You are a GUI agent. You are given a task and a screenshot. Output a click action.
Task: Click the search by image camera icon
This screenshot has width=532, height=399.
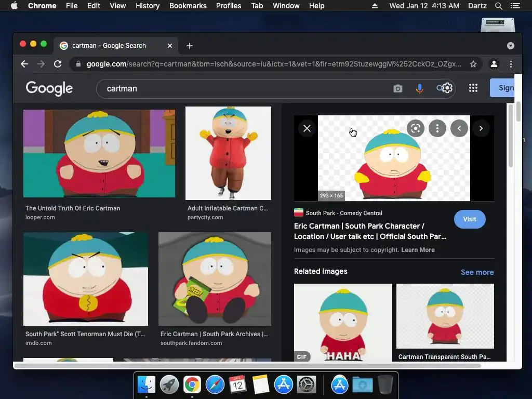tap(397, 88)
